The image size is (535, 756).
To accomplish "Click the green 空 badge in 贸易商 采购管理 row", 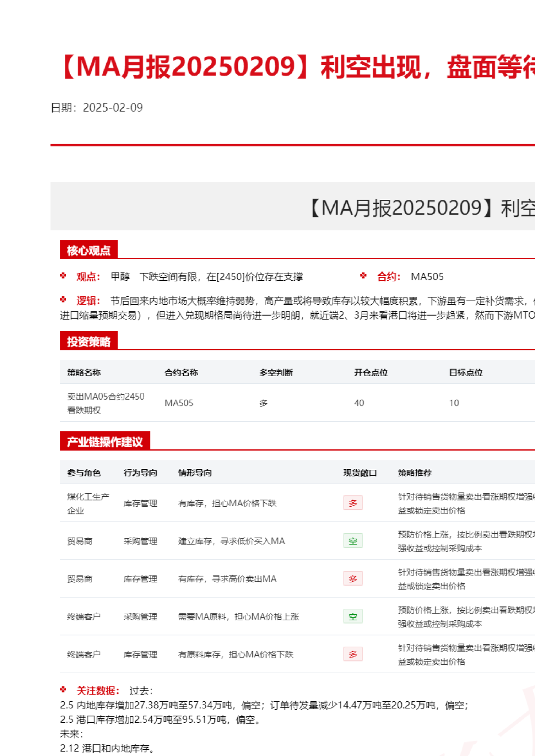I will [x=353, y=541].
